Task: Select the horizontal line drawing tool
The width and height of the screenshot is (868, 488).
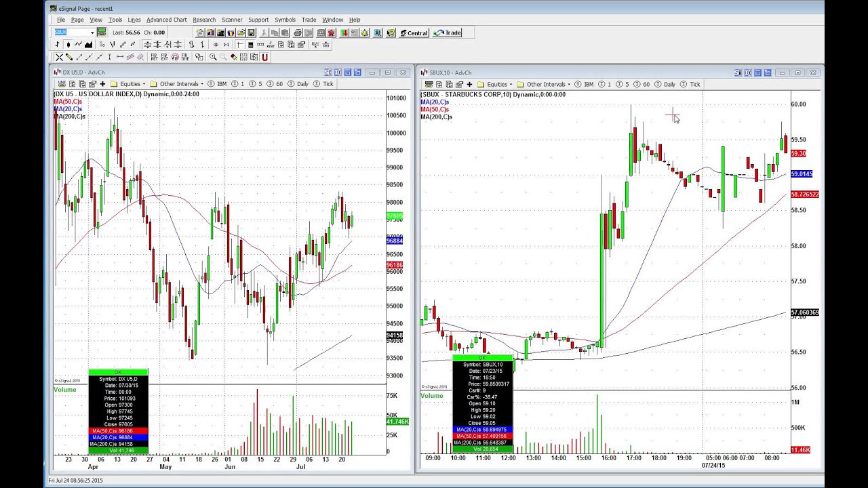Action: coord(120,57)
